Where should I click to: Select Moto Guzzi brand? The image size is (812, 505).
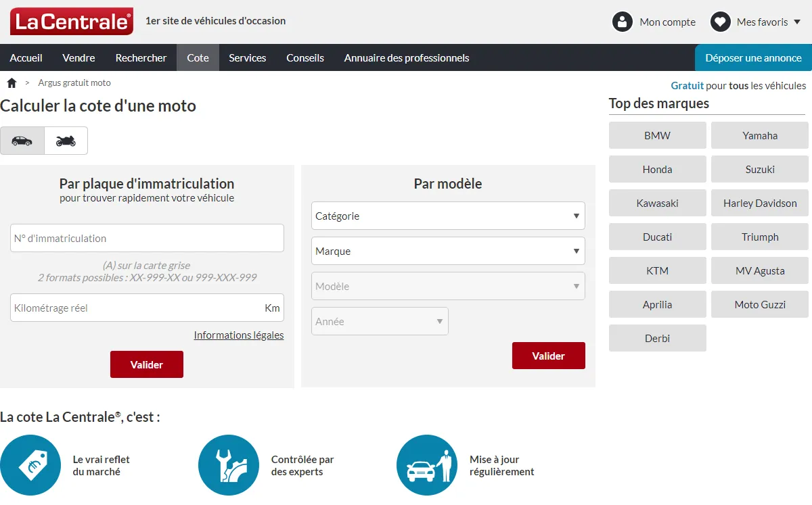760,304
